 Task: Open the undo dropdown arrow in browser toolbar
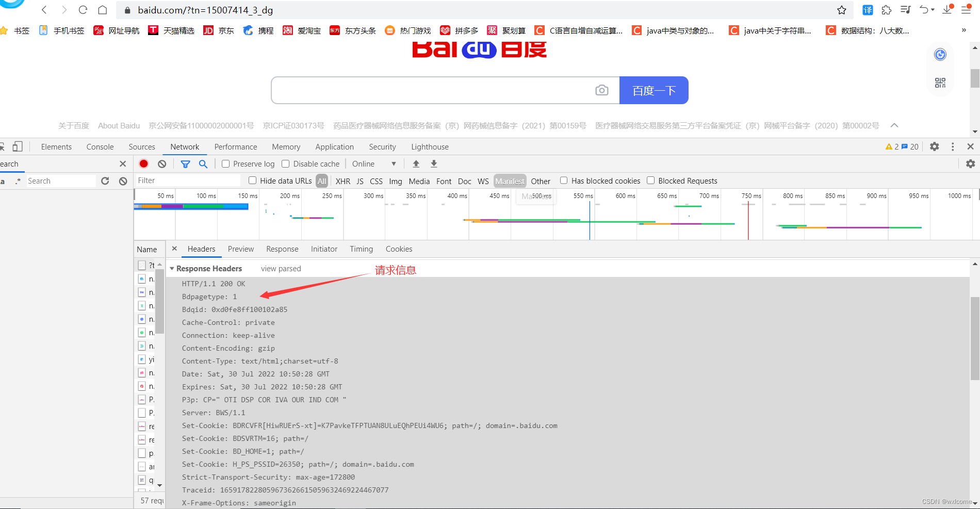coord(933,10)
